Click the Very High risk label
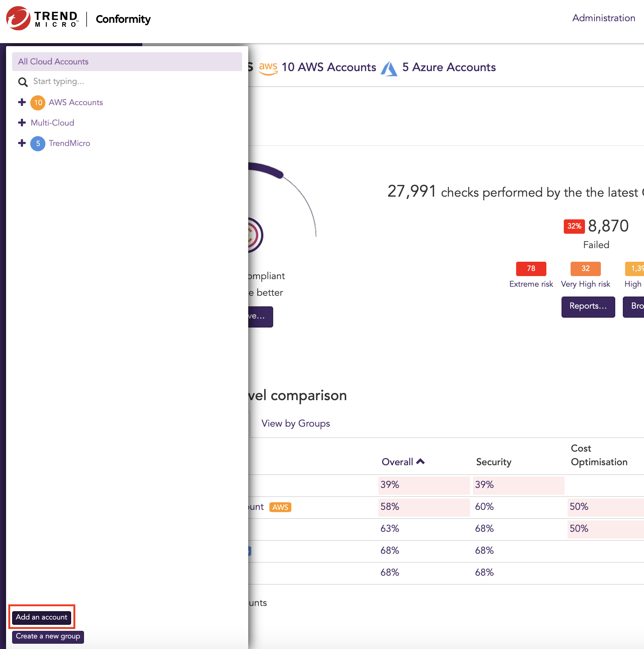 (585, 284)
